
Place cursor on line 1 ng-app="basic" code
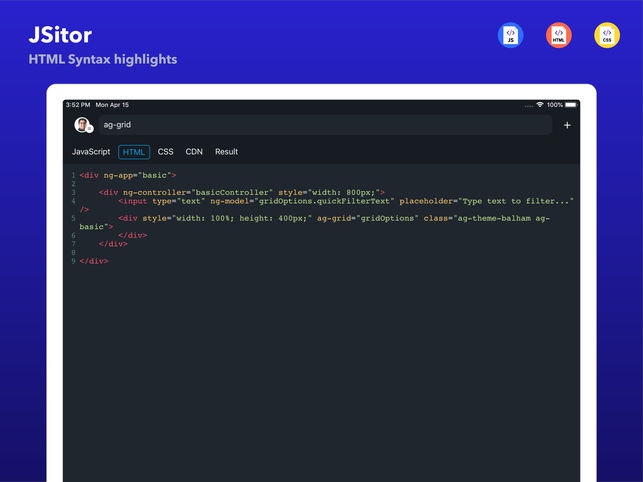137,176
